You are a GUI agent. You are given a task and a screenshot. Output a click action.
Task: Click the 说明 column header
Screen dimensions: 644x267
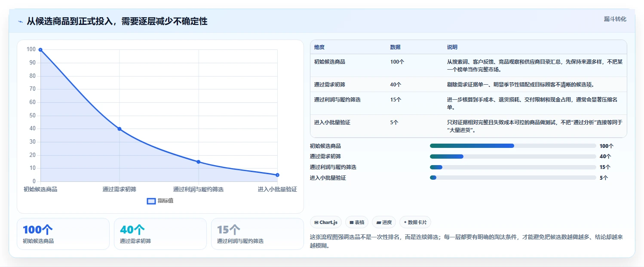click(x=452, y=47)
